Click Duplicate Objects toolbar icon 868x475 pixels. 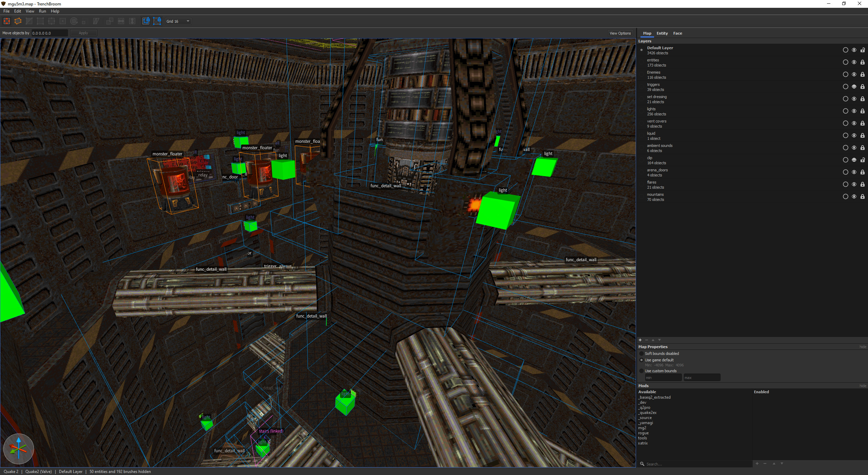(x=110, y=21)
